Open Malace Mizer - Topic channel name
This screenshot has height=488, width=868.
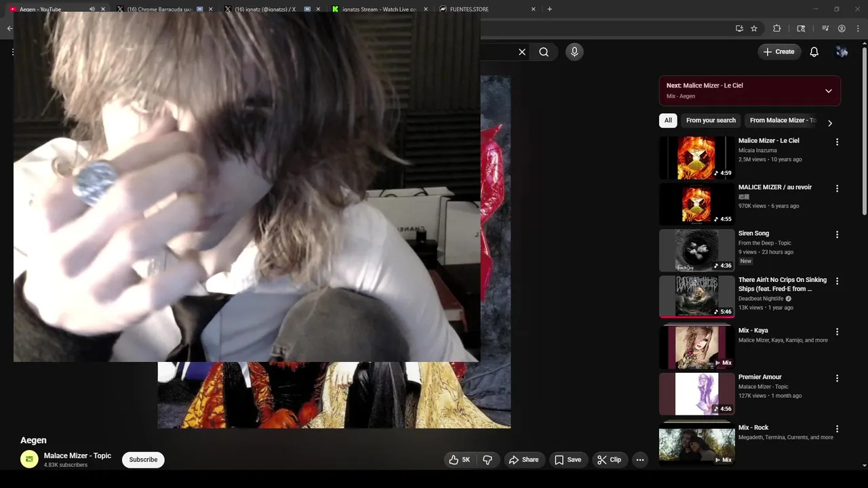[77, 455]
